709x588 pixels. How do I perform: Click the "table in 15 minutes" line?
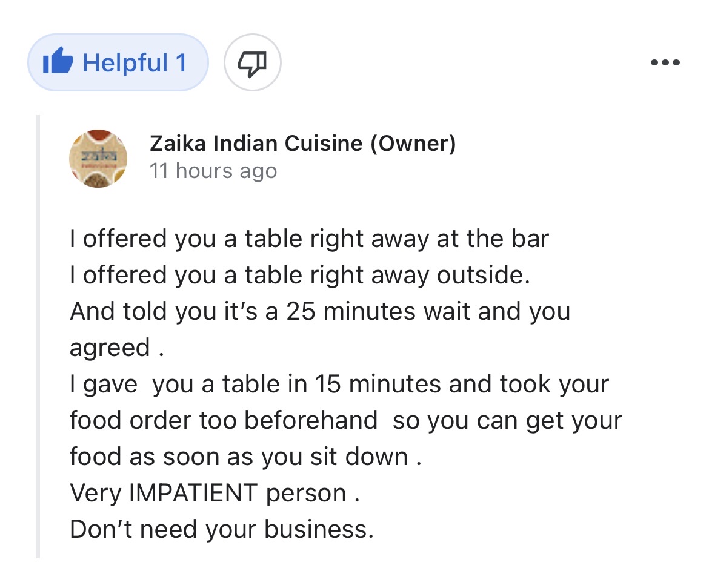339,385
